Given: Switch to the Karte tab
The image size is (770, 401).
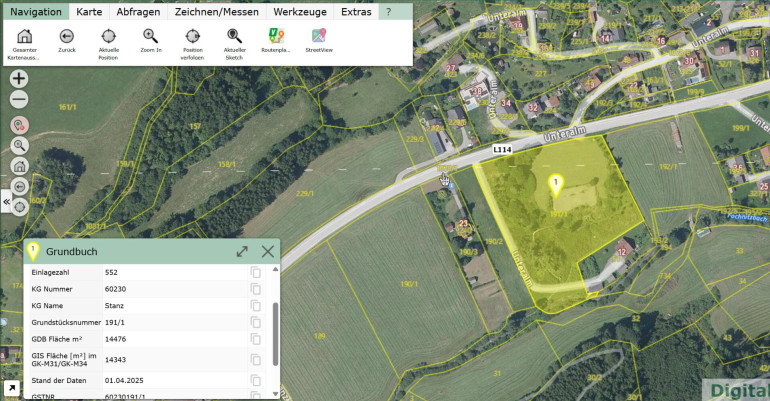Looking at the screenshot, I should [x=89, y=12].
